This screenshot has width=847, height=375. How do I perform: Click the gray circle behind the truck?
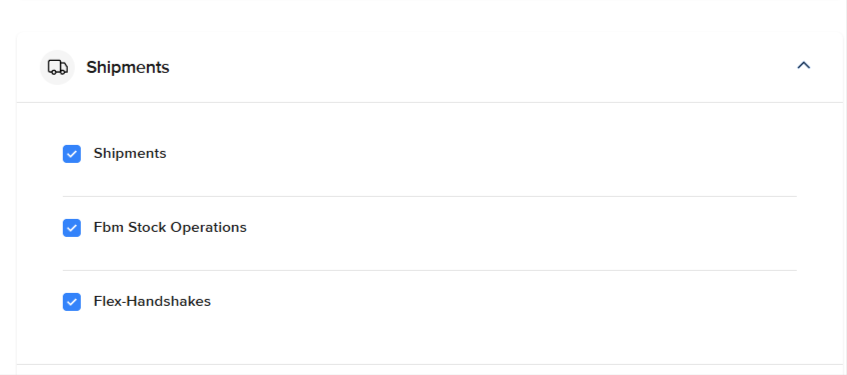click(57, 68)
